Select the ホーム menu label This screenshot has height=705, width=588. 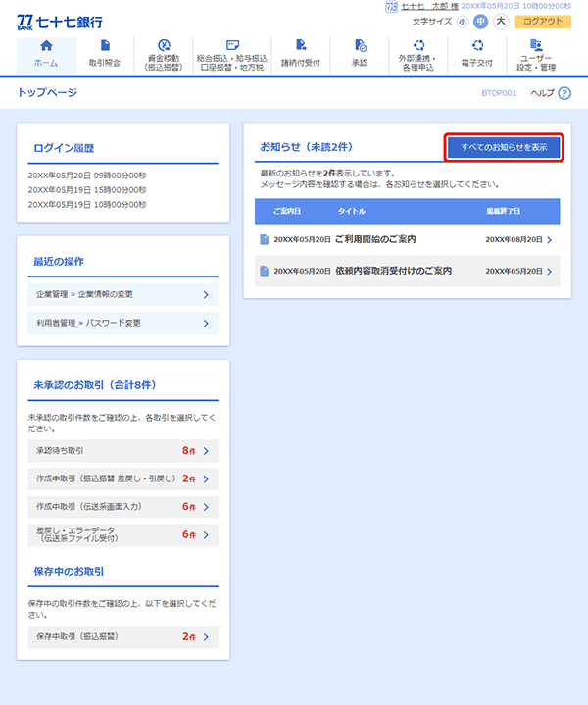[x=46, y=63]
